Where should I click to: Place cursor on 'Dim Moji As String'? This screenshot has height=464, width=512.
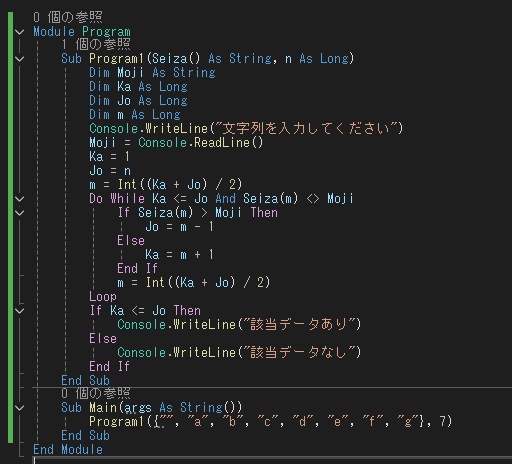152,73
